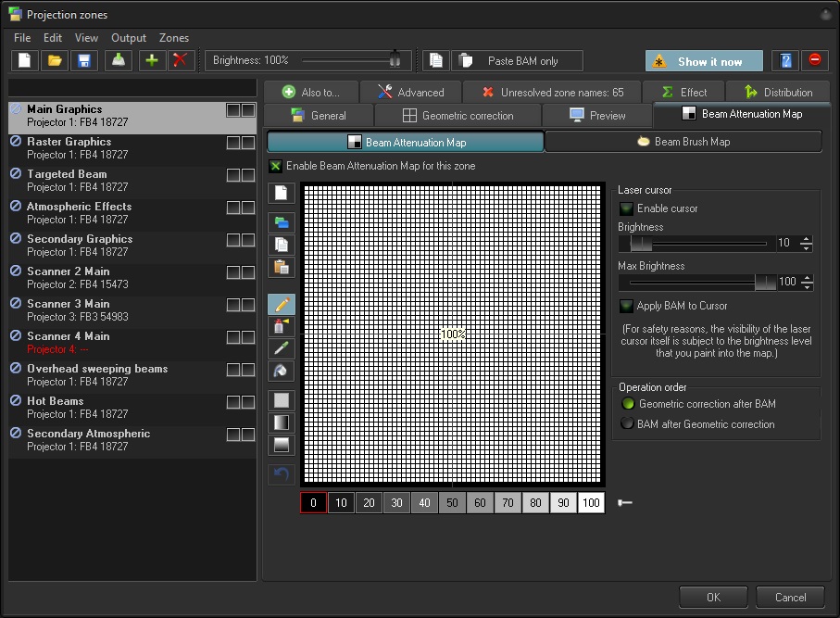The image size is (840, 618).
Task: Pick the 50 brightness level swatch
Action: [453, 503]
